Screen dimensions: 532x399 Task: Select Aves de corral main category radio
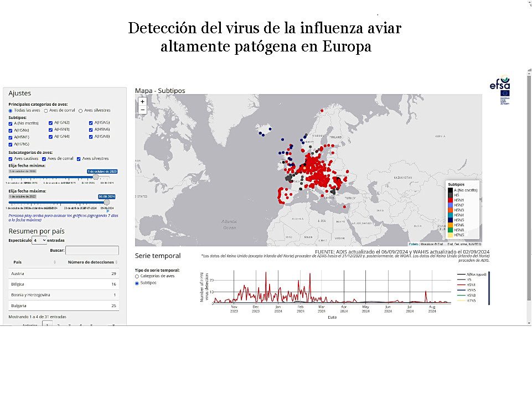pos(46,111)
